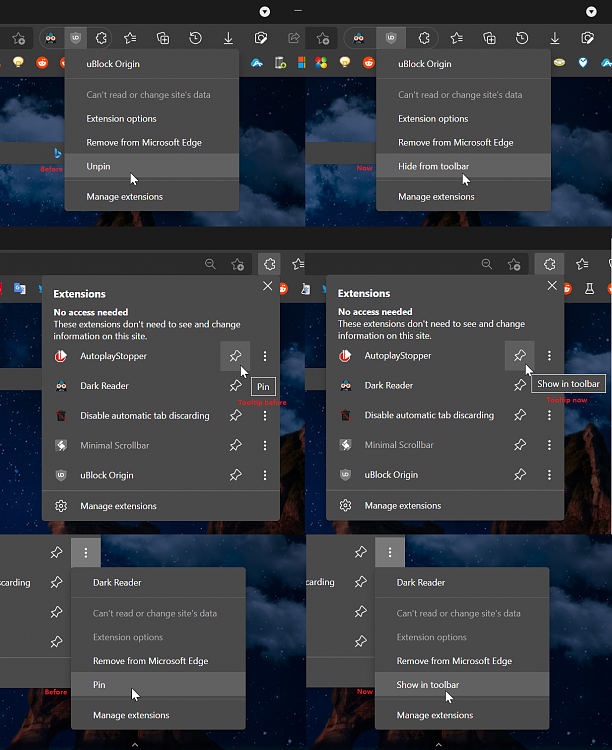Open Browser essentials icon above Unpin menu
612x750 pixels.
(261, 38)
